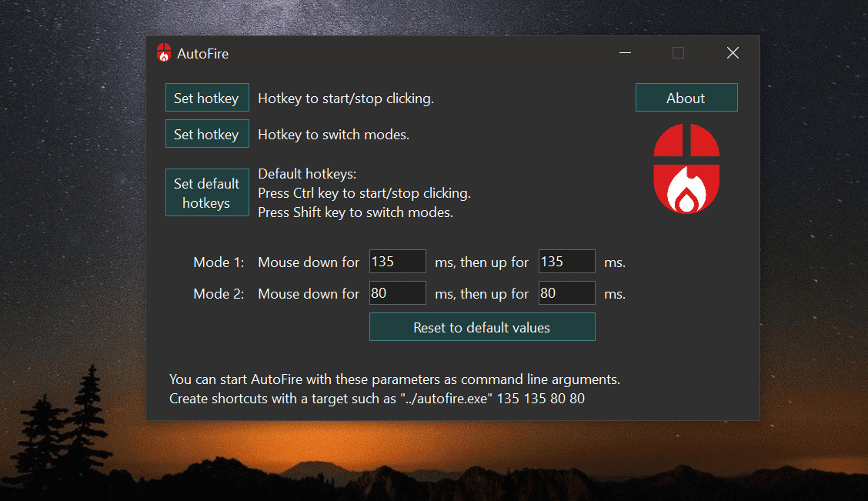Click the AutoFire window title text
The height and width of the screenshot is (501, 868).
click(x=202, y=54)
